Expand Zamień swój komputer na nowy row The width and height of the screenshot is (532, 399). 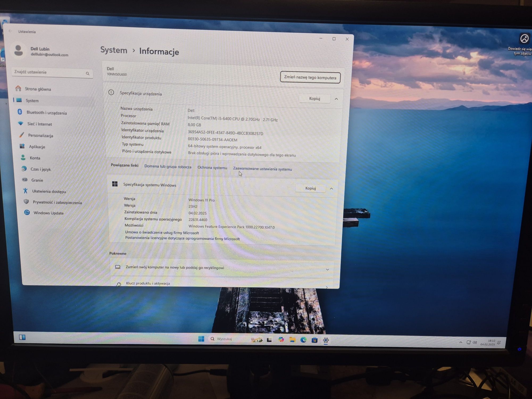click(x=222, y=268)
